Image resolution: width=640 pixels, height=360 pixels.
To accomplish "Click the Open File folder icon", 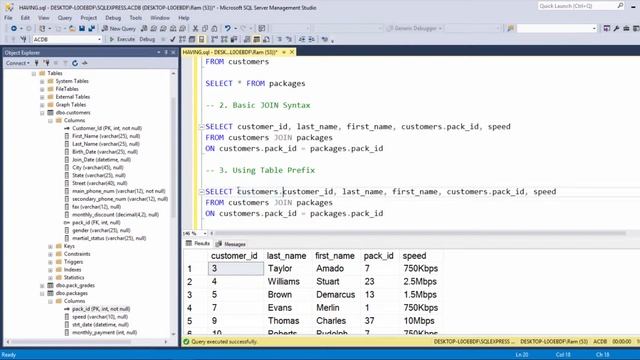I will coord(72,28).
